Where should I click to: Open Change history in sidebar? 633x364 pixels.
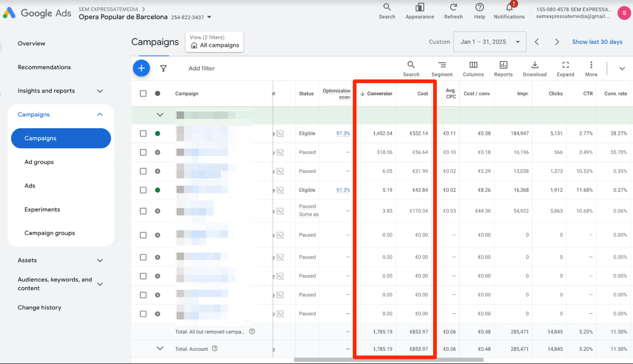coord(39,307)
